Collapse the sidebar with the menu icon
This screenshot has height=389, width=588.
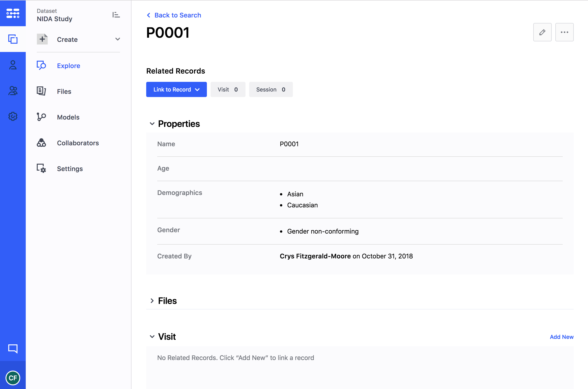tap(116, 15)
